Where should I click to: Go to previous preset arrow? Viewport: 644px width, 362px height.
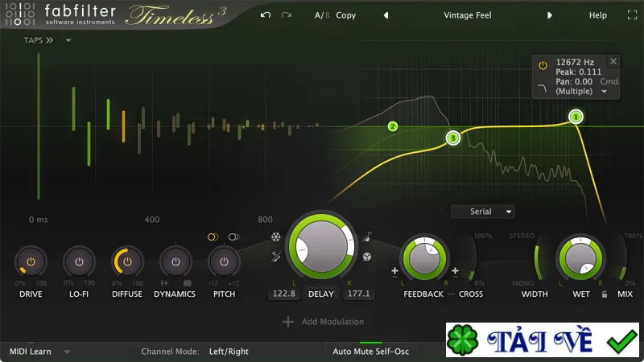pyautogui.click(x=386, y=15)
